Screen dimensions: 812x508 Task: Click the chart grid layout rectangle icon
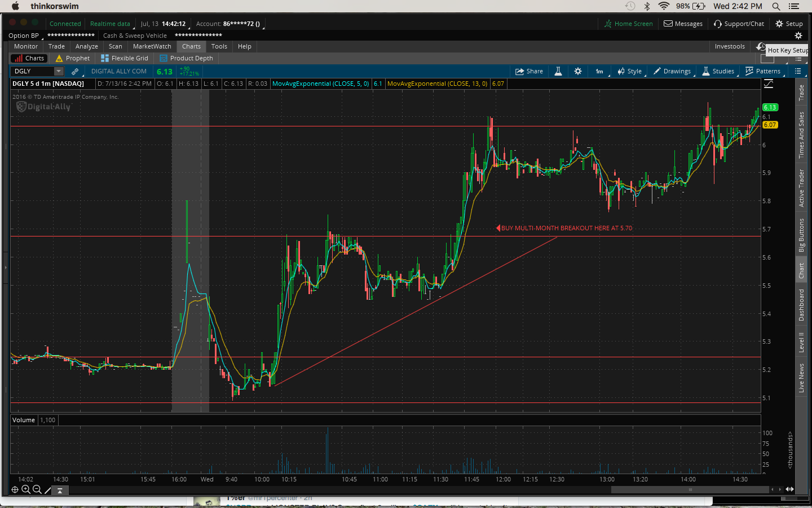pyautogui.click(x=767, y=59)
